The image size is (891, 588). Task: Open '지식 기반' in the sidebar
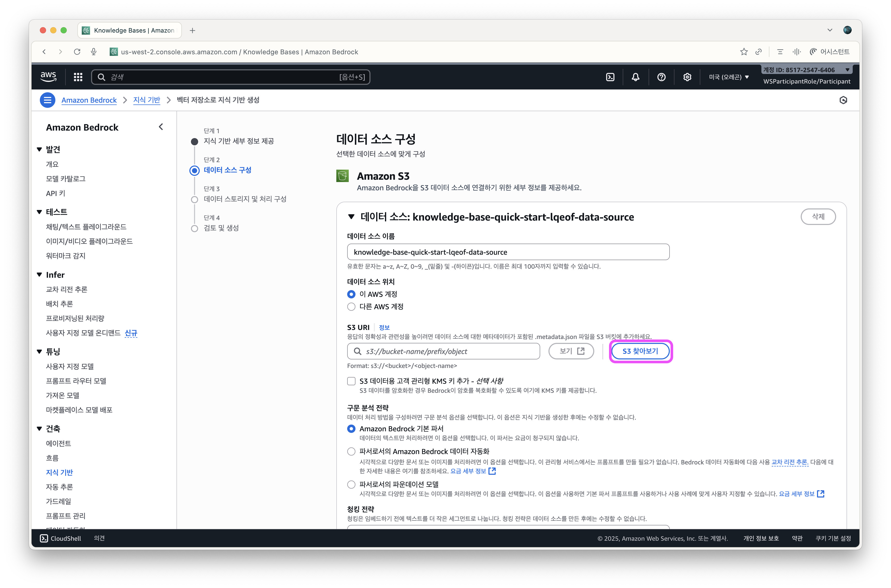click(x=59, y=472)
